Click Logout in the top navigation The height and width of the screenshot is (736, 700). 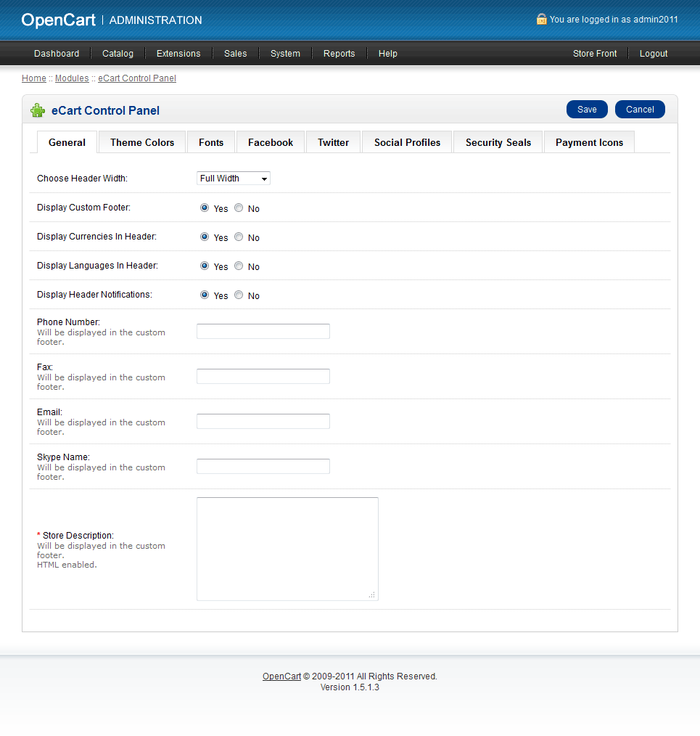654,54
